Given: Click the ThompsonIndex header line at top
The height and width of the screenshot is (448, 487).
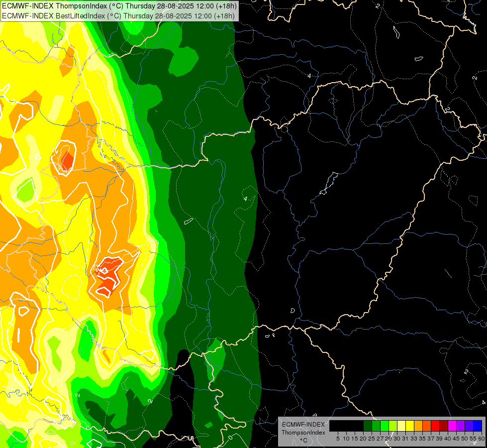Looking at the screenshot, I should pos(119,6).
